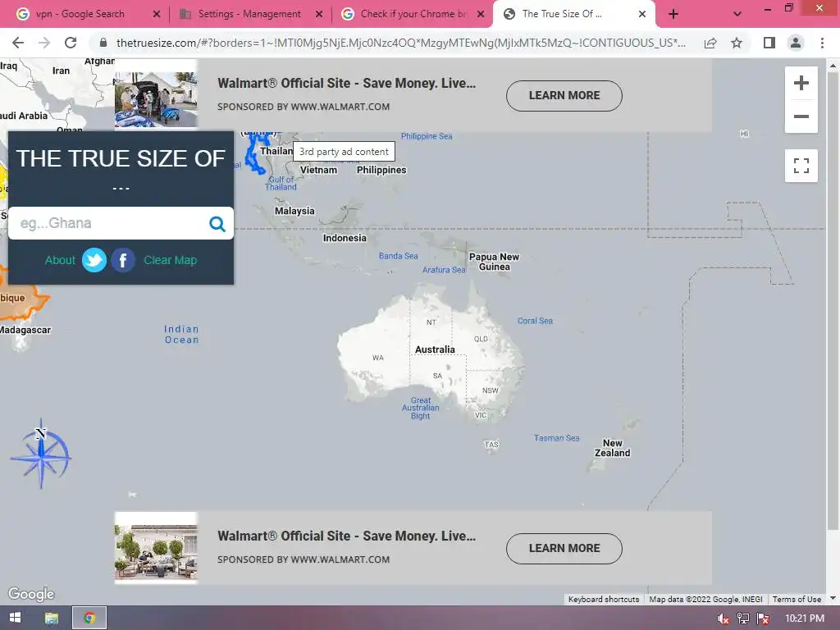Reload the current page

point(71,43)
